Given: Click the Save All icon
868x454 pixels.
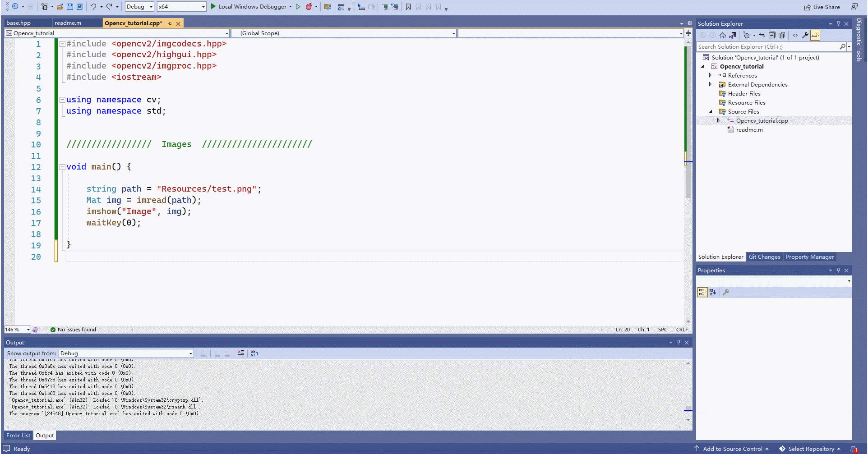Looking at the screenshot, I should 80,6.
